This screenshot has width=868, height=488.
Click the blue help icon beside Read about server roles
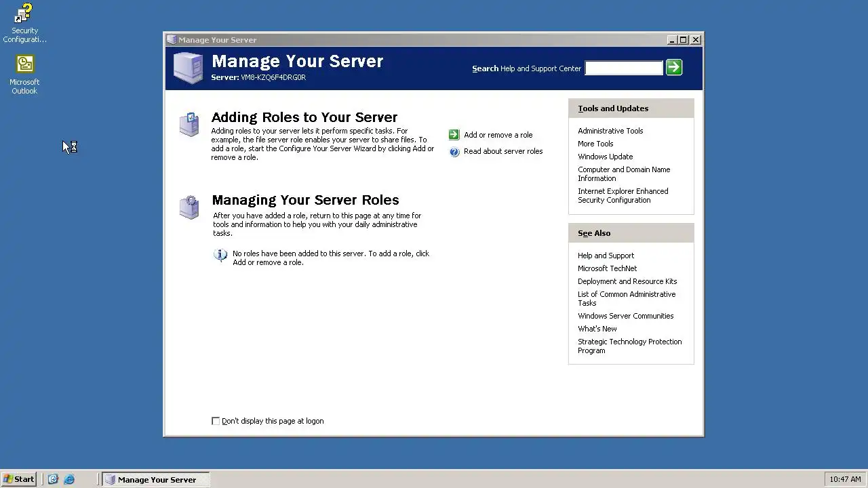point(454,152)
